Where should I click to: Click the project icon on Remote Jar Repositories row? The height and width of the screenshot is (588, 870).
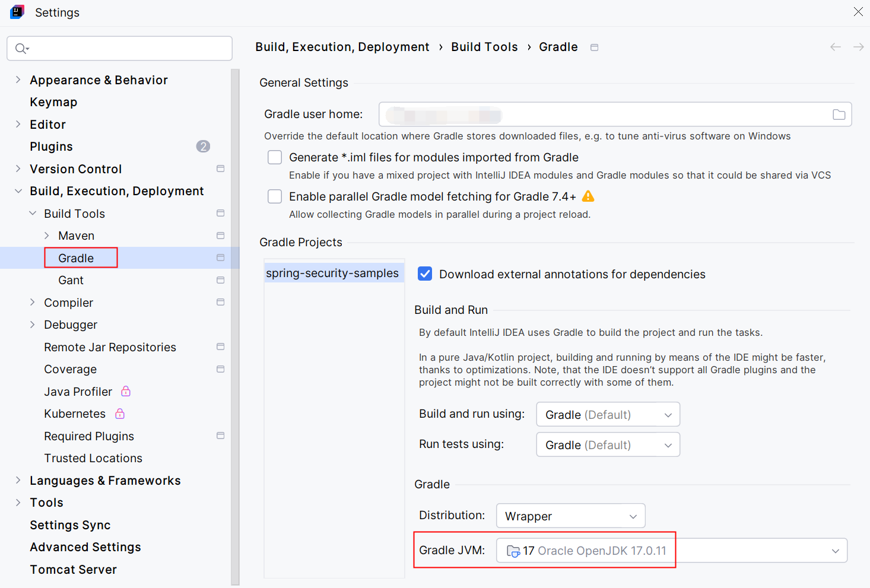point(220,347)
